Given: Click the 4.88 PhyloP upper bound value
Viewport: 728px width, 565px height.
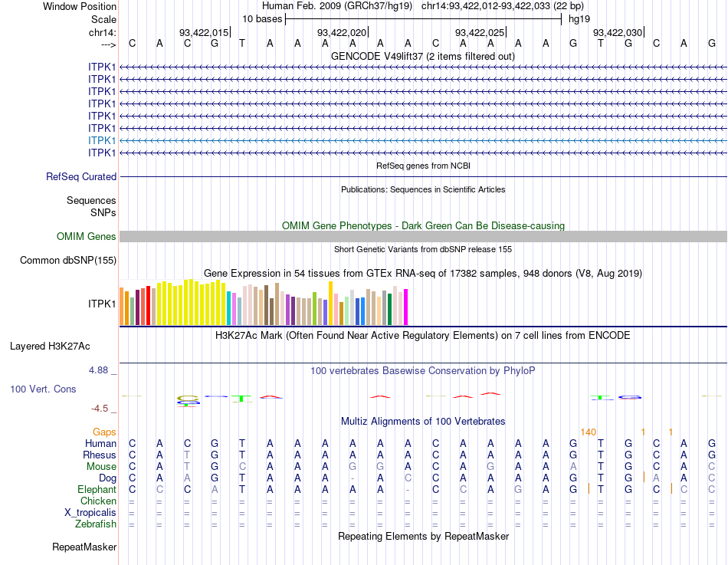Looking at the screenshot, I should (x=98, y=370).
